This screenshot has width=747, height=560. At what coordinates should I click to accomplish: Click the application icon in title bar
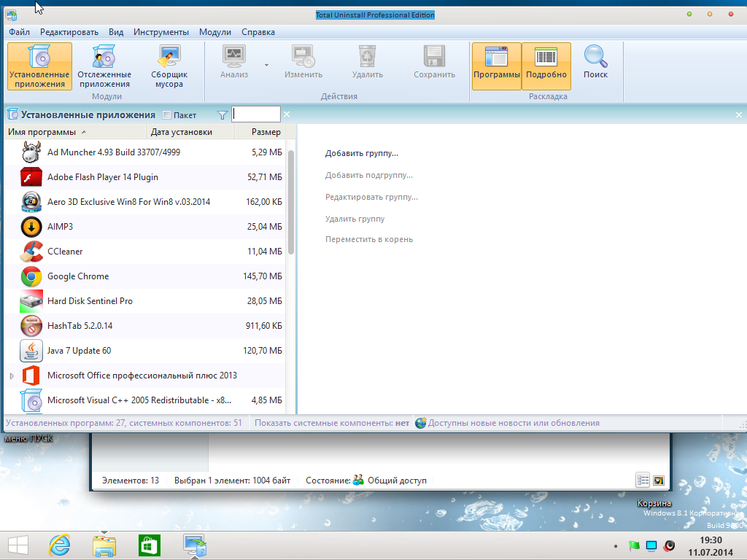[12, 15]
